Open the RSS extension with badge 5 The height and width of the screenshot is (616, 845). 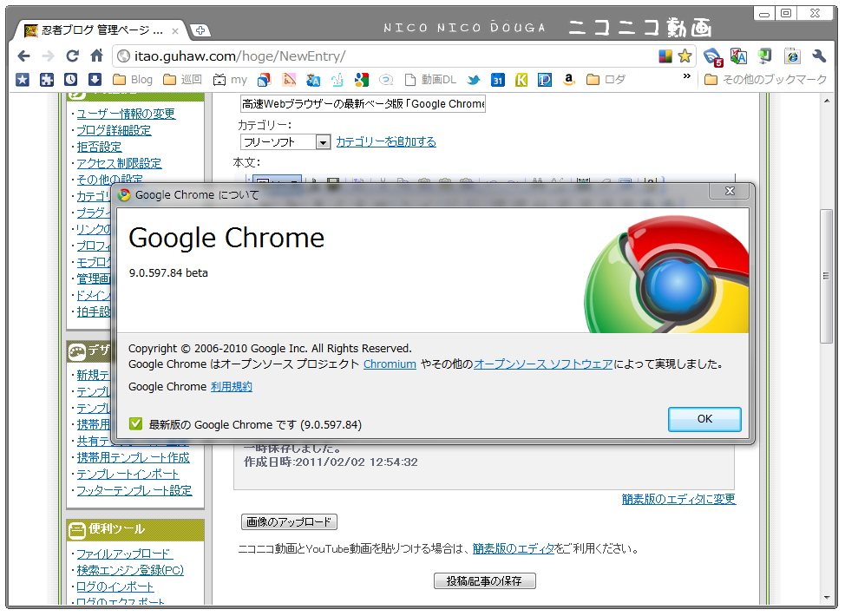click(712, 56)
